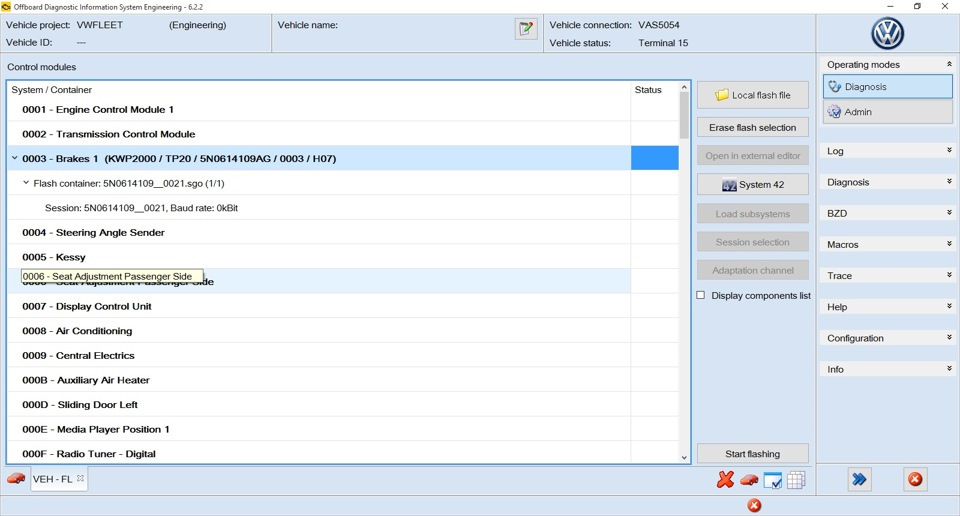This screenshot has width=960, height=516.
Task: Click the Start flashing button
Action: point(752,454)
